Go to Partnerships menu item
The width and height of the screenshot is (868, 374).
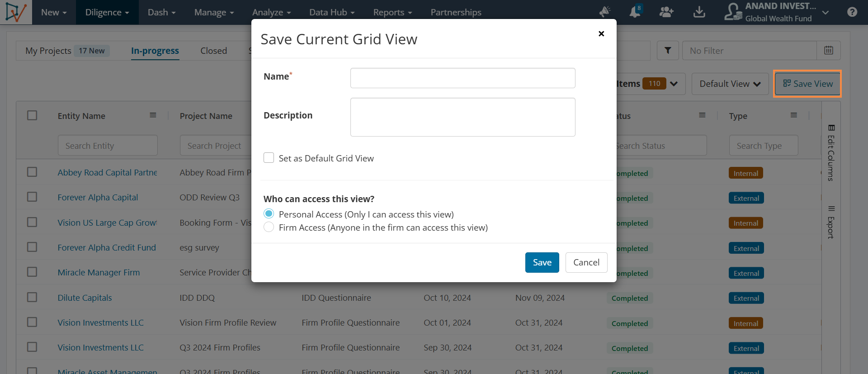tap(456, 12)
